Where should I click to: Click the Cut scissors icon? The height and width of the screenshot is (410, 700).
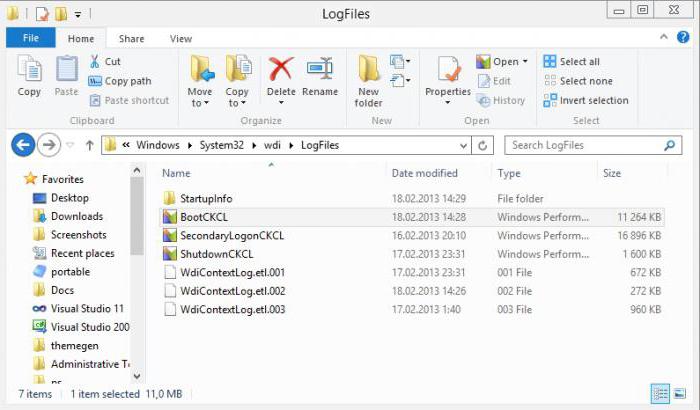pos(96,61)
